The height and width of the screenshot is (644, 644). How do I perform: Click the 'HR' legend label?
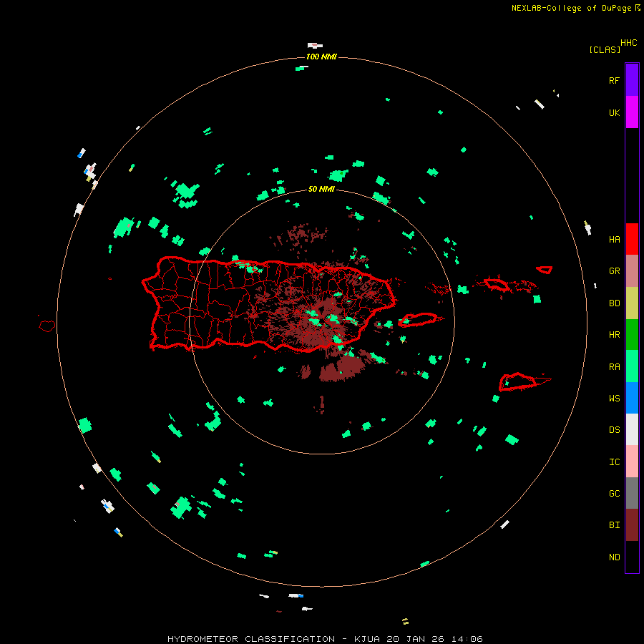click(x=614, y=335)
